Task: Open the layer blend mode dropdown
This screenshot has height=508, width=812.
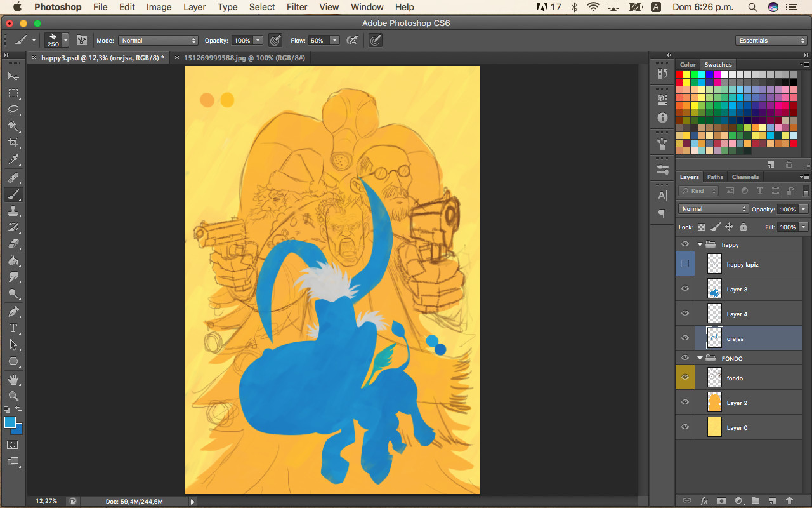Action: (714, 209)
